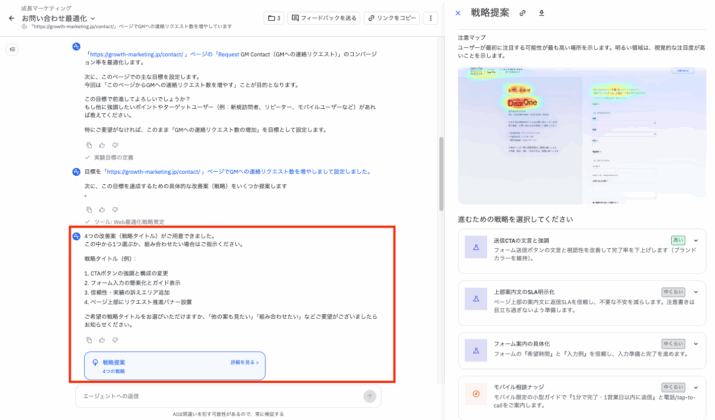The width and height of the screenshot is (715, 420).
Task: Expand the 上部案内文のSLA明示化 strategy
Action: 696,291
